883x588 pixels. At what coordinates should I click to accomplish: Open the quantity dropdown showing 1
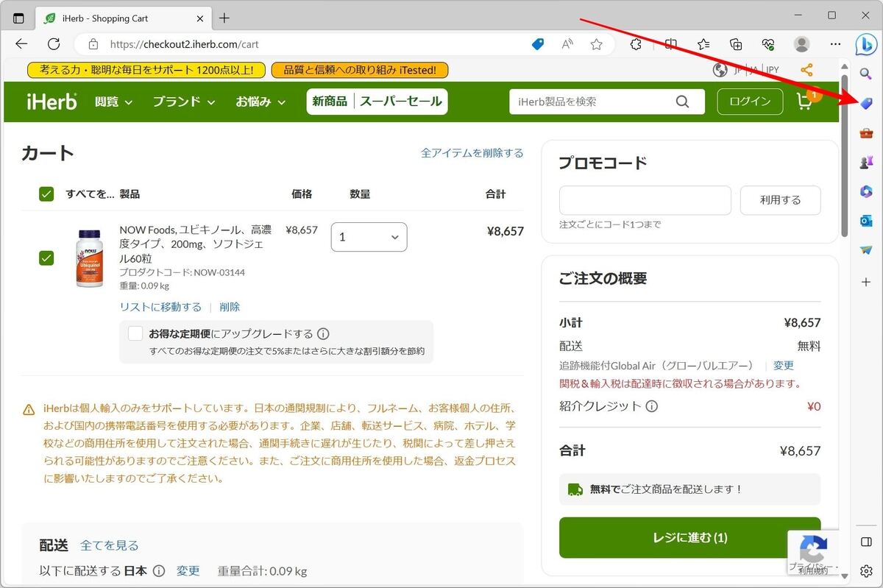coord(369,237)
